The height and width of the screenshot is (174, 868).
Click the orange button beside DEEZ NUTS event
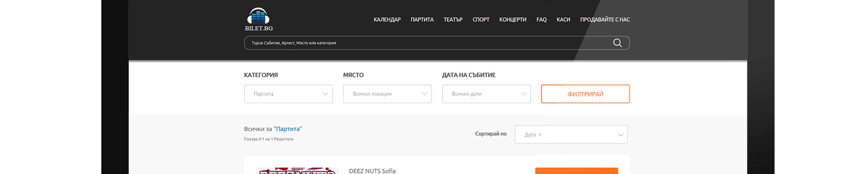coord(576,171)
